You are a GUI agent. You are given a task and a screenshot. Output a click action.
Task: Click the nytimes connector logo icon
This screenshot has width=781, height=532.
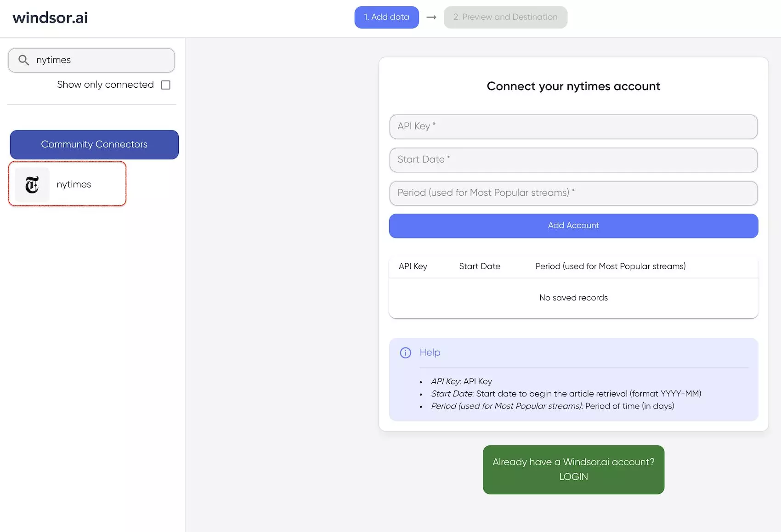(32, 185)
